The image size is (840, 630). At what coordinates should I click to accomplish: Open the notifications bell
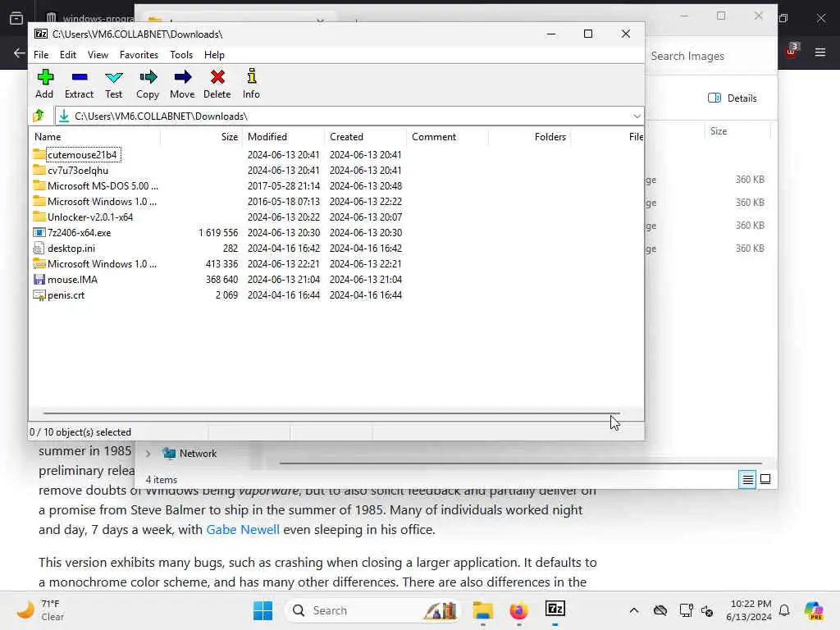click(x=784, y=610)
